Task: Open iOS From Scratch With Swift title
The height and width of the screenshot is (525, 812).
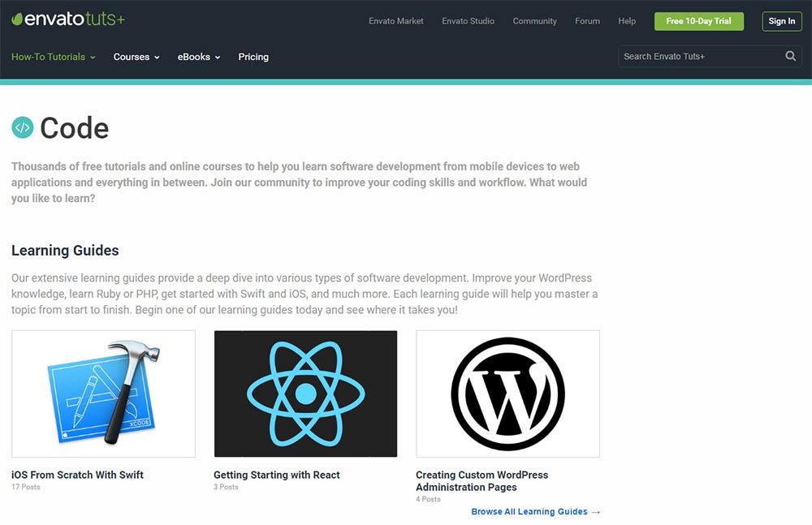Action: [x=77, y=475]
